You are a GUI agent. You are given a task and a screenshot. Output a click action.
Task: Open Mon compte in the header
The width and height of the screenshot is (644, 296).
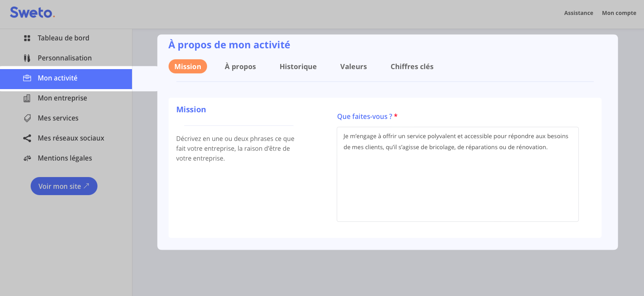coord(619,13)
